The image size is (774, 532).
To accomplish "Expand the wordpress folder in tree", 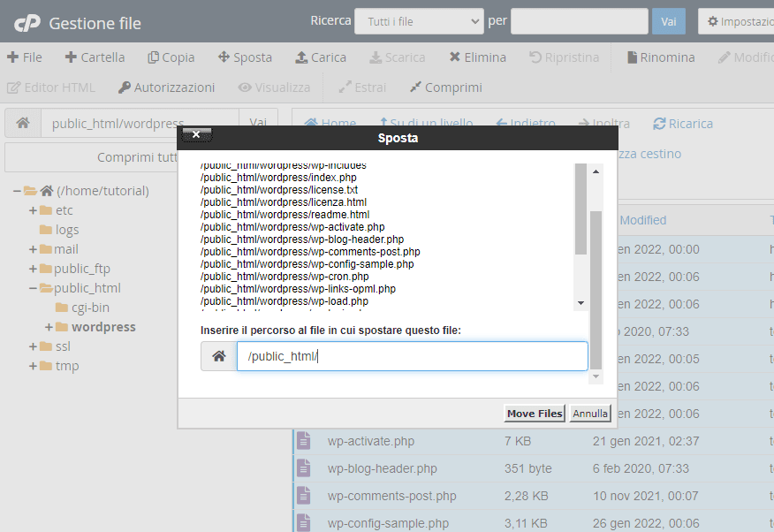I will (49, 327).
